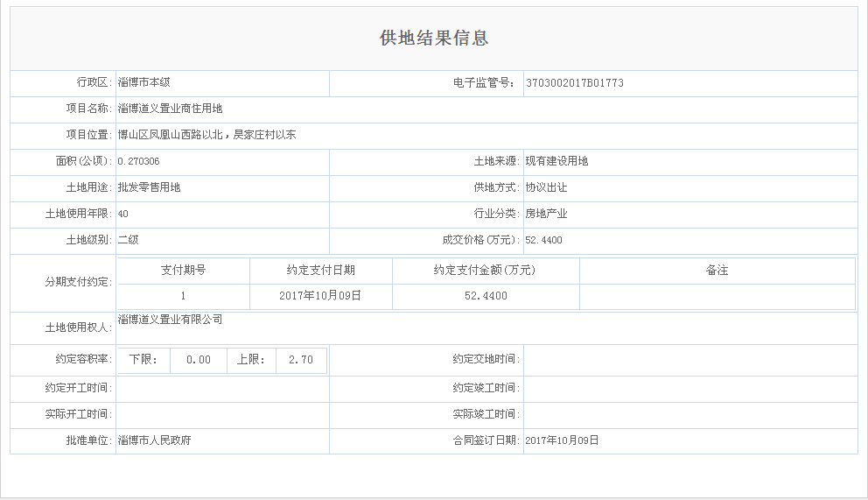868x500 pixels.
Task: Click the location text 博山区凤凰山西路以北
Action: [x=170, y=135]
